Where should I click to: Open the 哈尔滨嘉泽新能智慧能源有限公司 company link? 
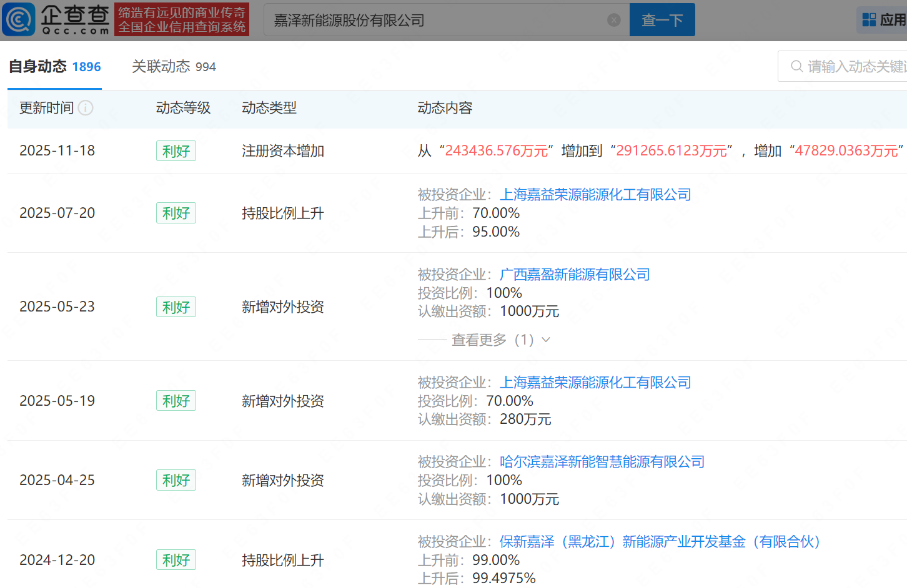[x=602, y=461]
